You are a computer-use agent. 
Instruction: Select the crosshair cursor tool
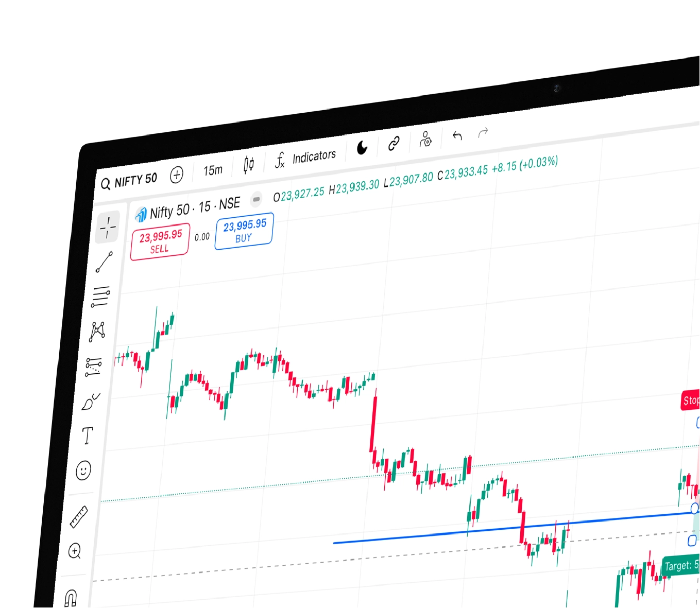(x=108, y=227)
